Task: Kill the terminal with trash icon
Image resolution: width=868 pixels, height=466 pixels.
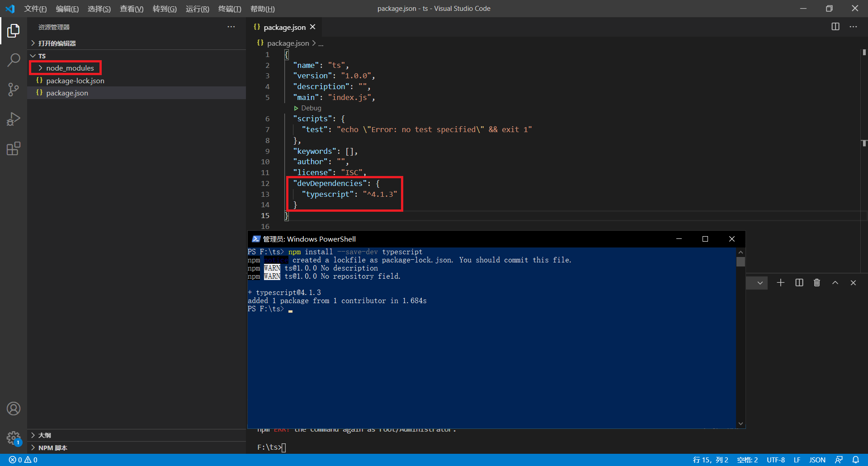Action: click(817, 283)
